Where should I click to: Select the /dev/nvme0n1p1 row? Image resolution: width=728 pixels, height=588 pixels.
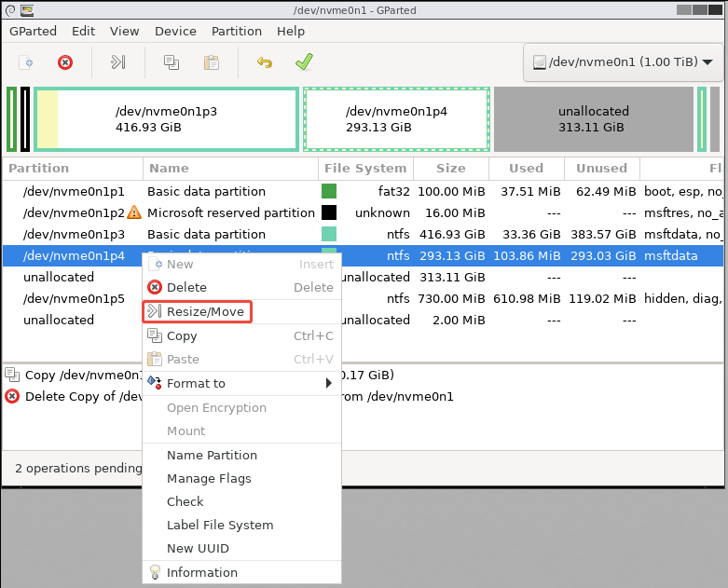pos(363,191)
